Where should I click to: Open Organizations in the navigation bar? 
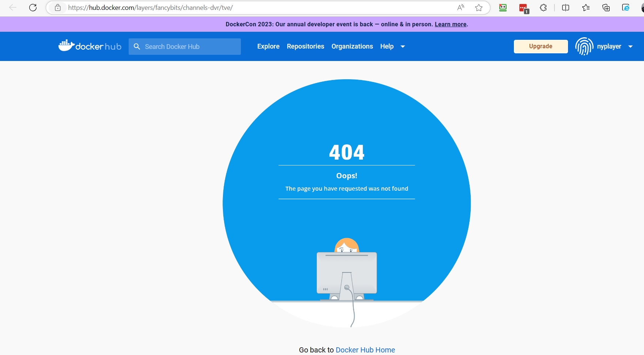352,46
